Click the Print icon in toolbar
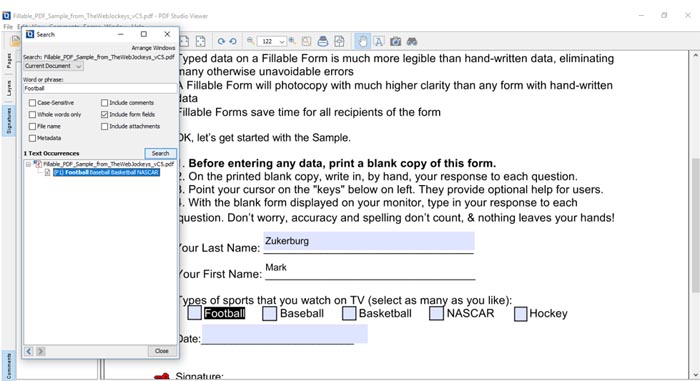This screenshot has height=381, width=700. 323,42
